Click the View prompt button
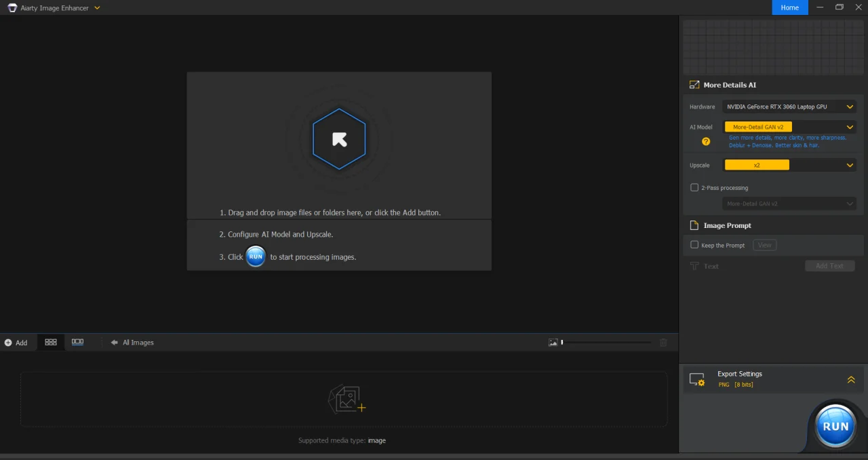 [764, 246]
